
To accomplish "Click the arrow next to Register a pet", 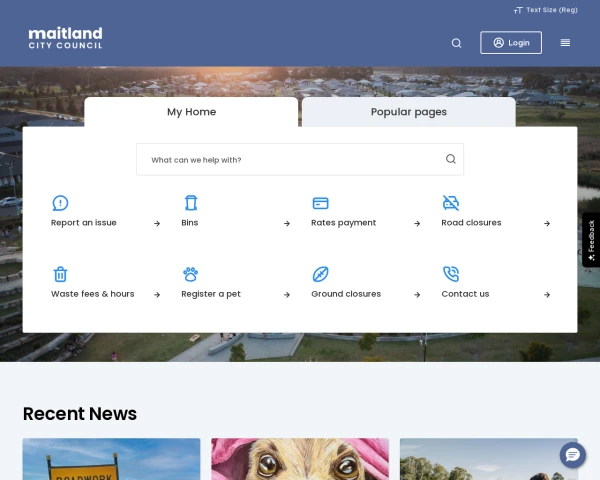I will 287,294.
